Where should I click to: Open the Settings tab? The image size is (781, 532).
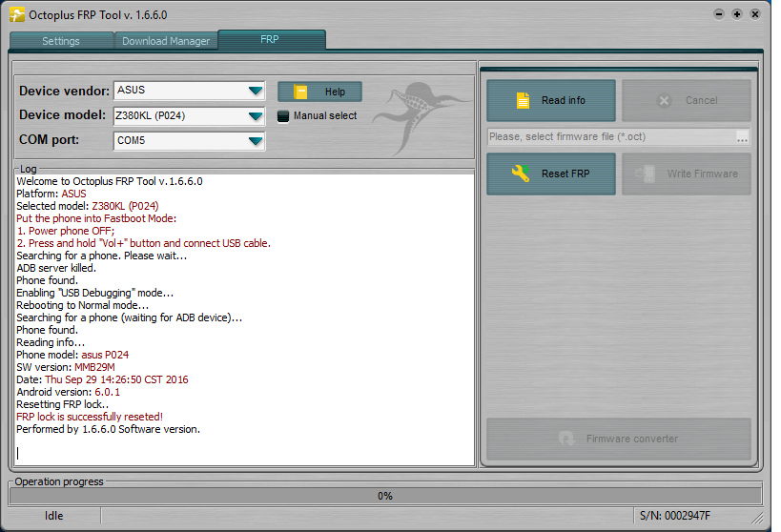[61, 41]
